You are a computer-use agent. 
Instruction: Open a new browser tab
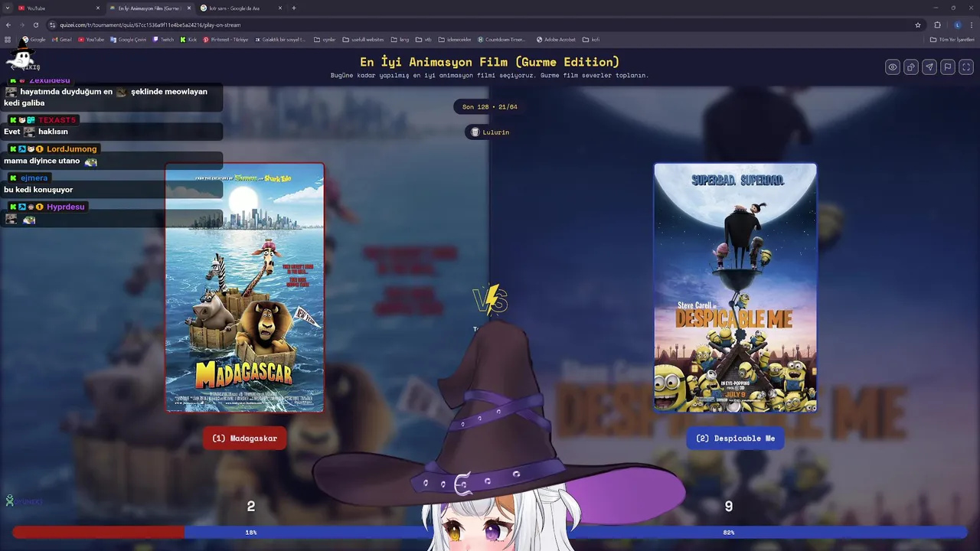tap(294, 8)
